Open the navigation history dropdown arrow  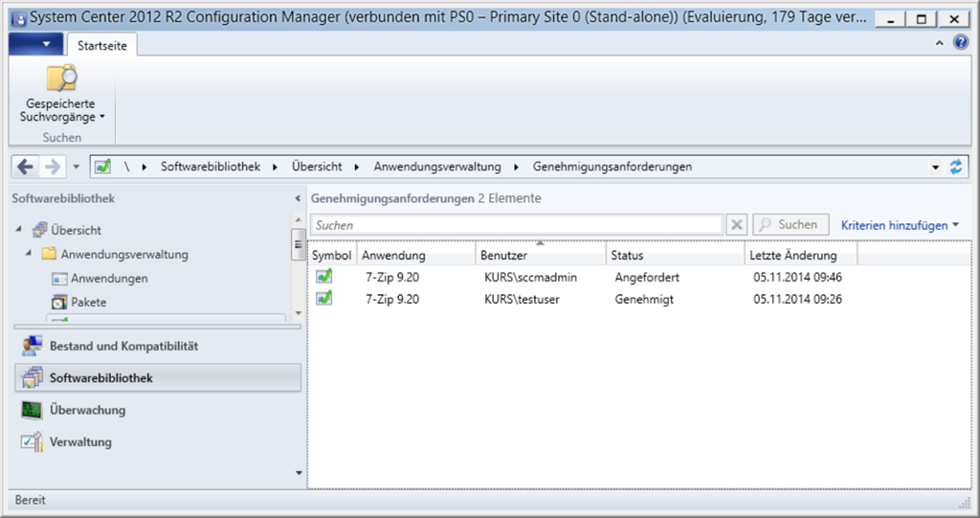77,167
